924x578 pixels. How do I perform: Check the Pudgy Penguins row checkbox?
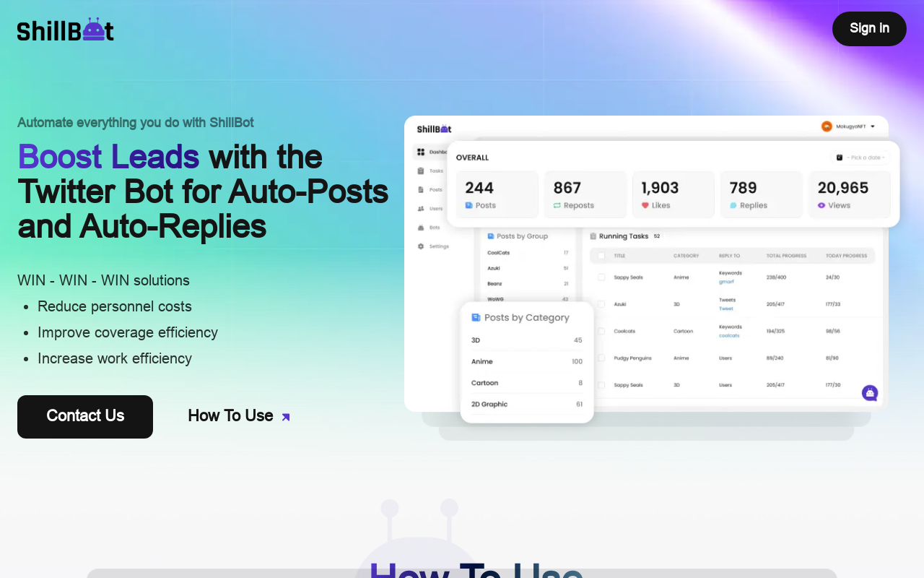coord(601,358)
